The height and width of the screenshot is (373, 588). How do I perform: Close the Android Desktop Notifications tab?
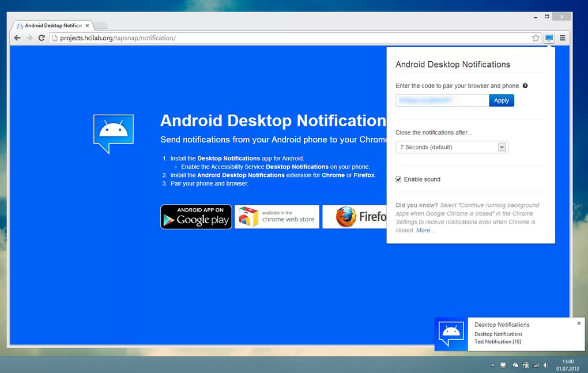click(87, 25)
